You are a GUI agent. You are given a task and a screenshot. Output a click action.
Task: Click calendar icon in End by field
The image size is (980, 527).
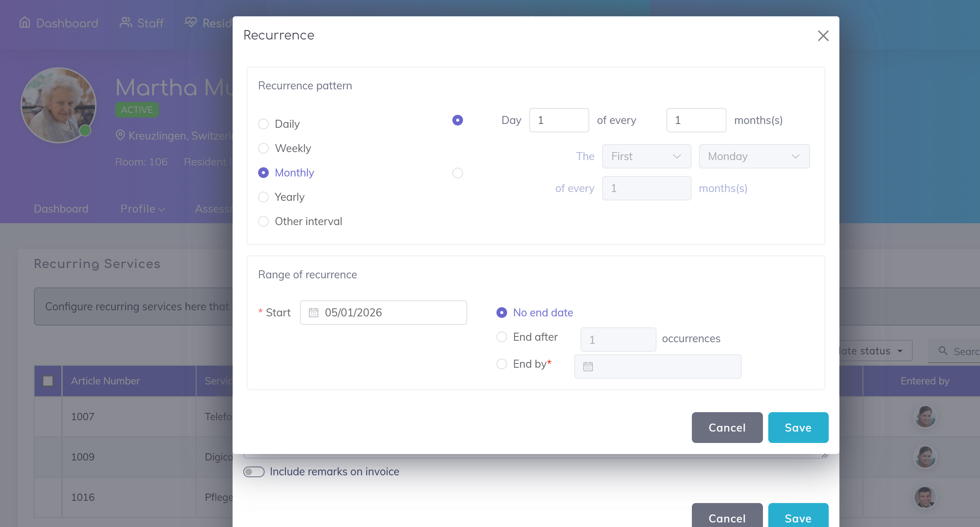(588, 367)
